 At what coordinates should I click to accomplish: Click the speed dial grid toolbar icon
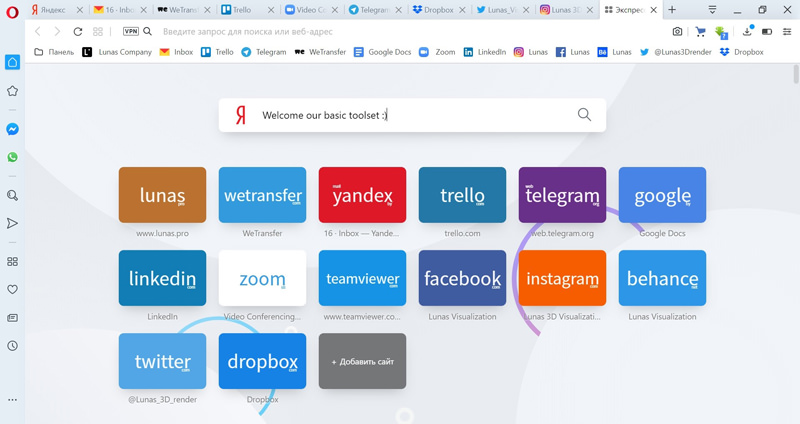(98, 32)
